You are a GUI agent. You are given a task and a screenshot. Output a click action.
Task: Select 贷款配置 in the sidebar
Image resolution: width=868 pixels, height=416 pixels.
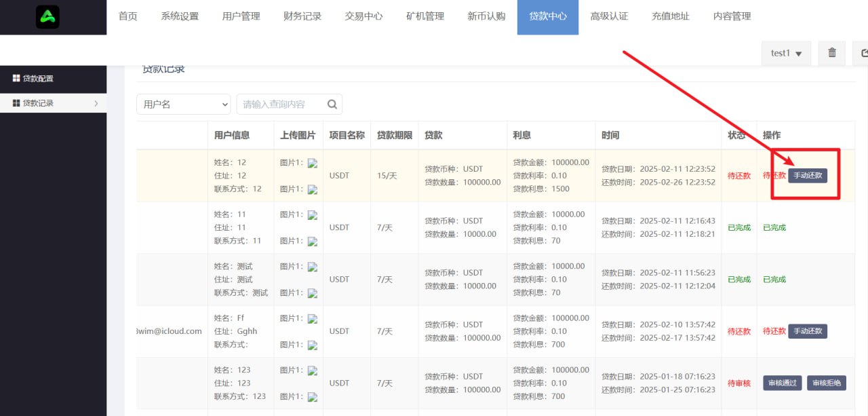(x=38, y=79)
